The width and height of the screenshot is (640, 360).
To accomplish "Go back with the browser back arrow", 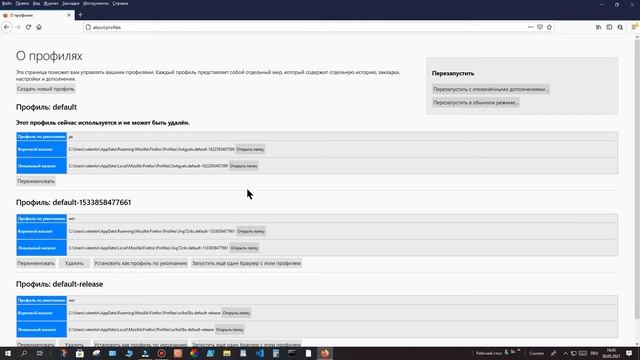I will (x=7, y=27).
